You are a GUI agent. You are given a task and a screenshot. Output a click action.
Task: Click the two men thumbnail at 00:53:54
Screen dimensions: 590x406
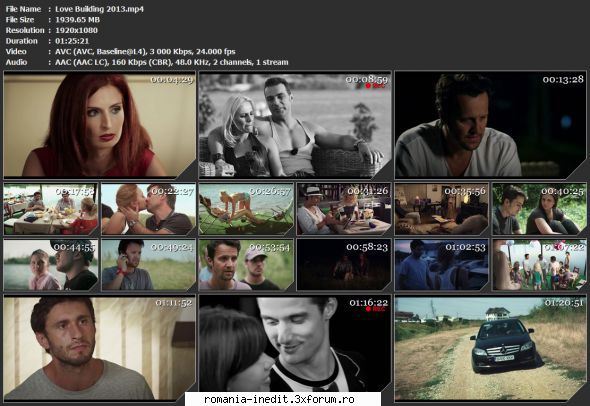click(246, 265)
